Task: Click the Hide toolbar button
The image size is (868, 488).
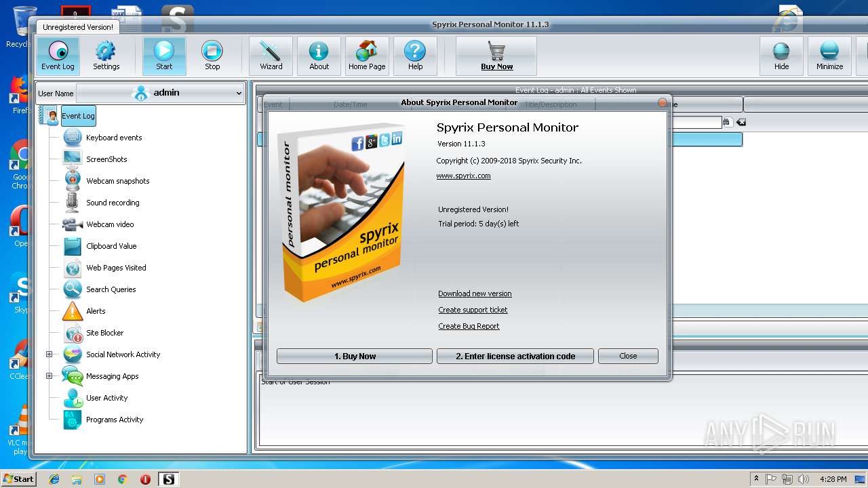Action: (x=781, y=56)
